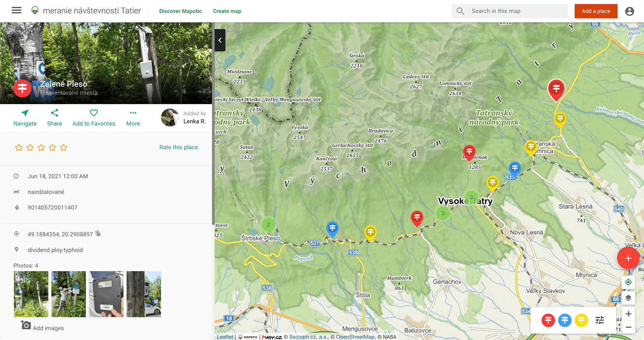Click the dividend.ploy.typhoid address

point(55,250)
